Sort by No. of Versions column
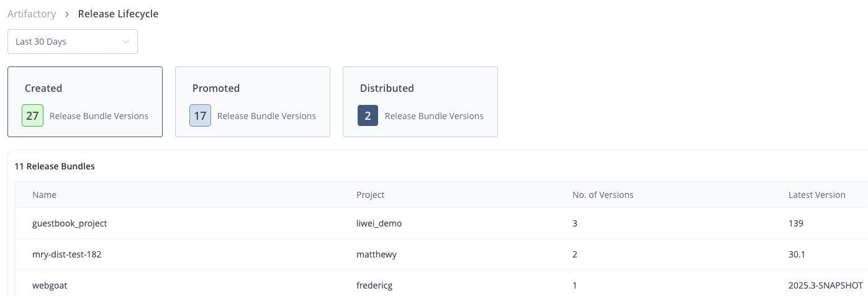This screenshot has width=868, height=296. point(602,195)
